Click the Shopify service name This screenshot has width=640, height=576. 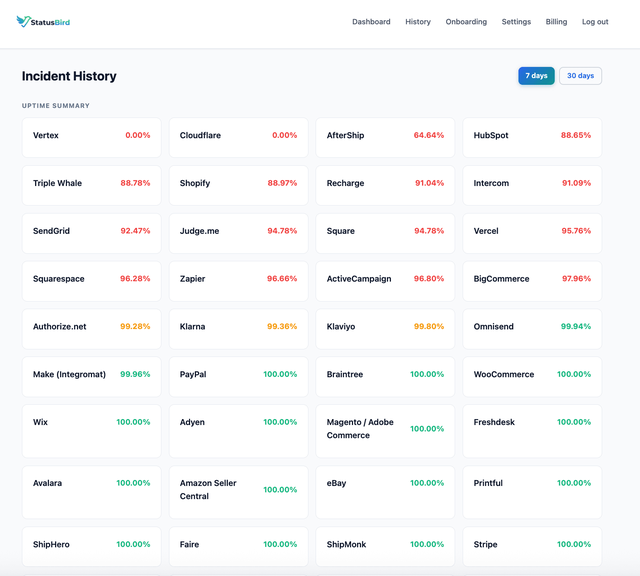(195, 183)
